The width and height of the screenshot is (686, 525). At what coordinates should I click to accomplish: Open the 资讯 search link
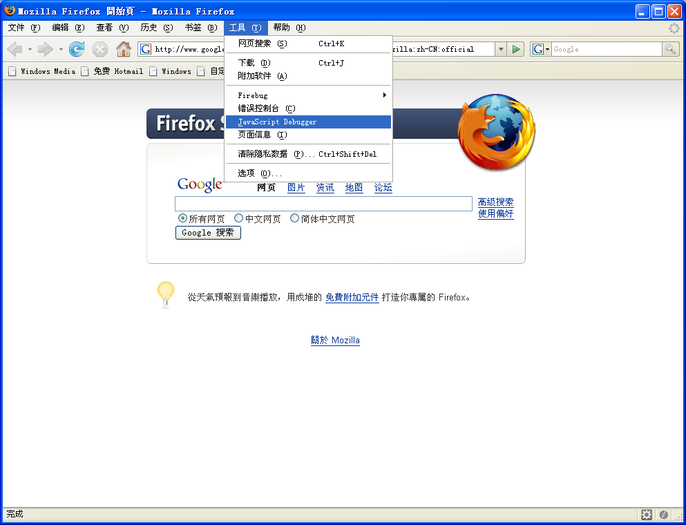[325, 188]
